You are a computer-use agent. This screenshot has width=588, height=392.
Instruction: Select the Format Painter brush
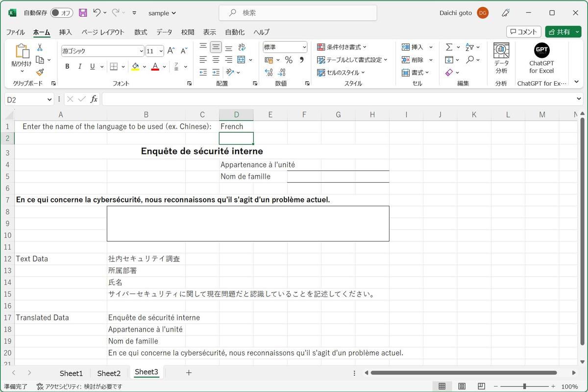tap(40, 72)
